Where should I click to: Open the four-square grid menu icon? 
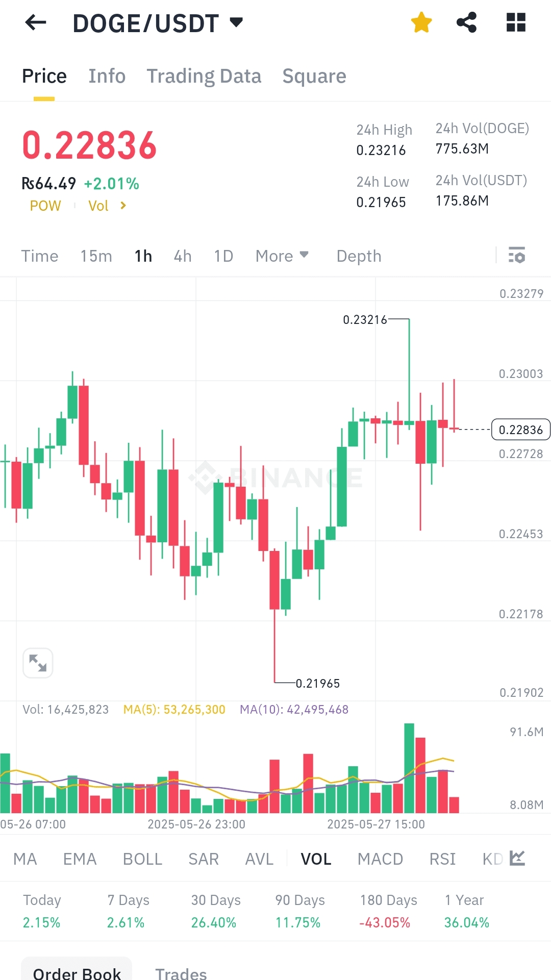pos(516,22)
